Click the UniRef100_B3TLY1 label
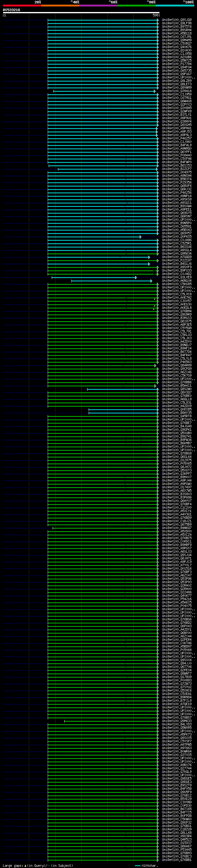197x868 pixels. click(x=177, y=115)
